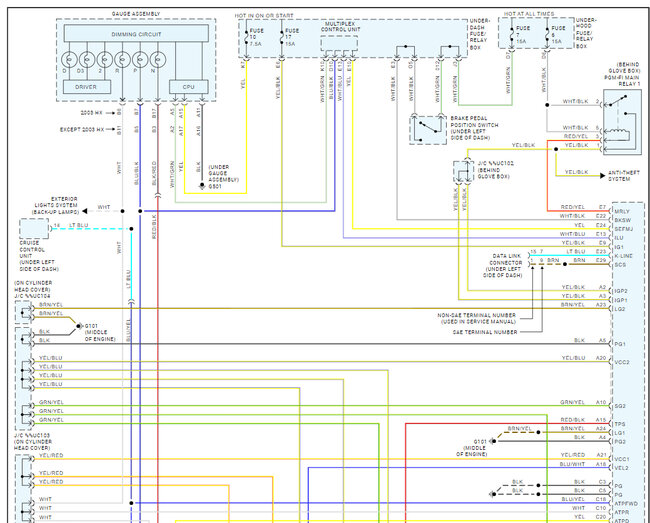Click the MRLY terminal label
Viewport: 650px width, 523px height.
(622, 211)
